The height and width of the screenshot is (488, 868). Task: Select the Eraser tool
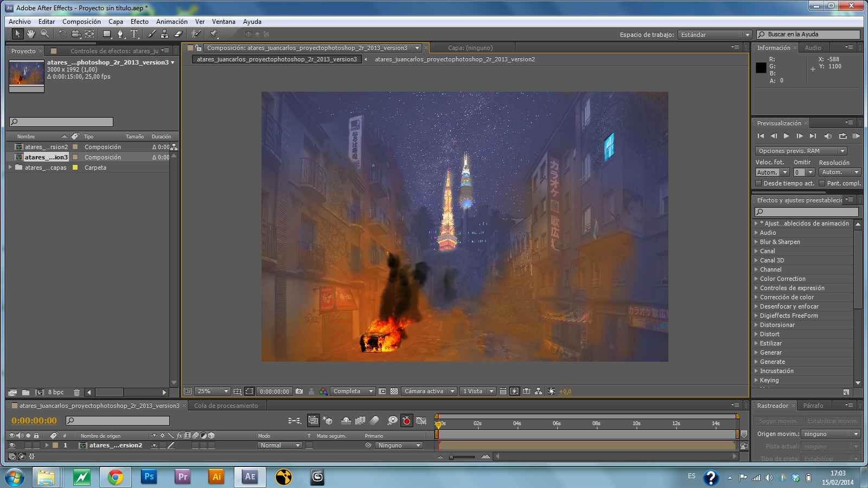[x=178, y=34]
